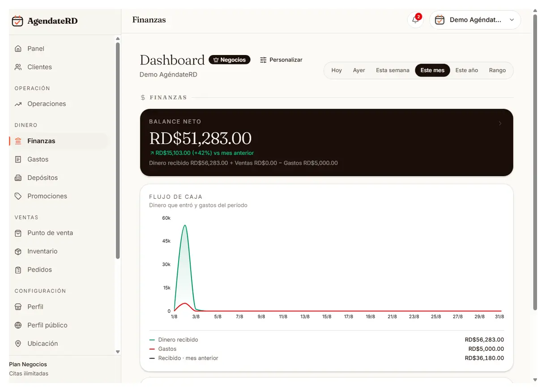Click sidebar scrollbar down arrow

pyautogui.click(x=118, y=352)
